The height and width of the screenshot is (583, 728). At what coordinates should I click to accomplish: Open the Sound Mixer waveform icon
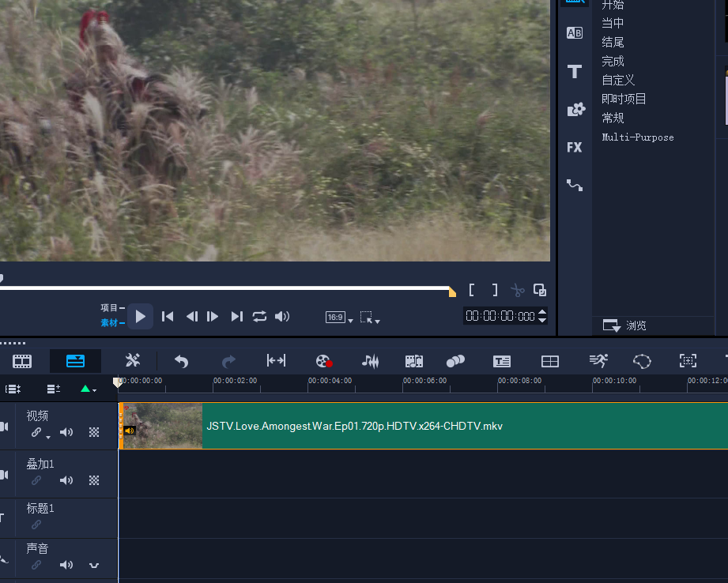pos(370,361)
